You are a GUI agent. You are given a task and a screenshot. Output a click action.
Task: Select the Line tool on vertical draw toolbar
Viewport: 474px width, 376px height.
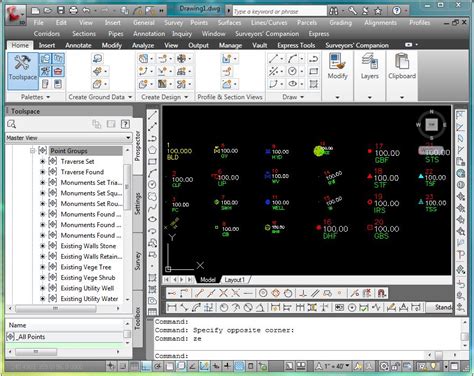152,115
